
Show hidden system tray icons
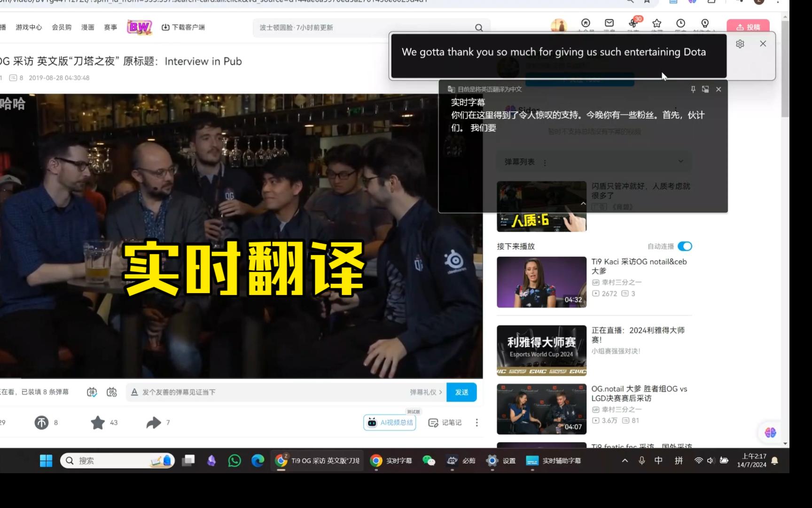tap(625, 460)
